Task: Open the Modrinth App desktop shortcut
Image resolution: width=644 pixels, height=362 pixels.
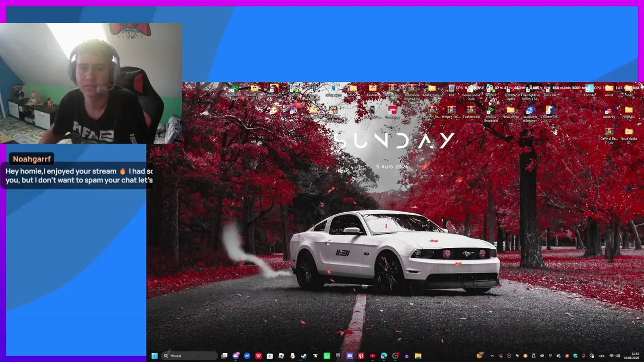Action: [234, 92]
